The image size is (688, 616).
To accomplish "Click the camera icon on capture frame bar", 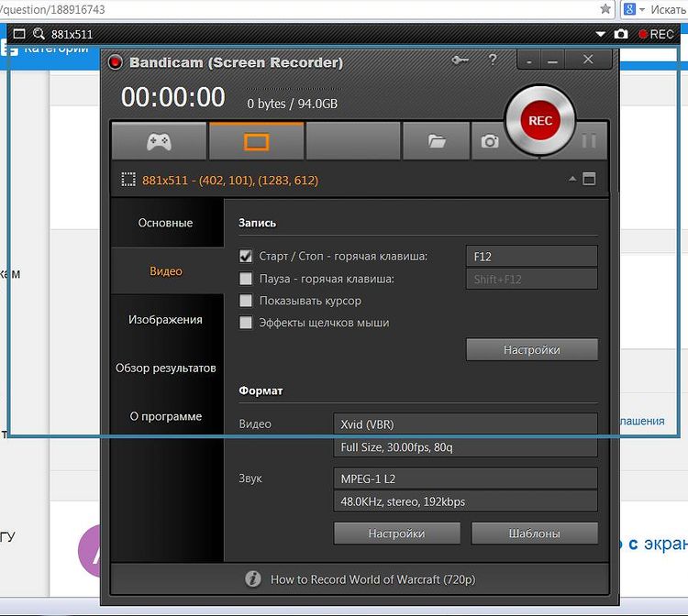I will [621, 34].
